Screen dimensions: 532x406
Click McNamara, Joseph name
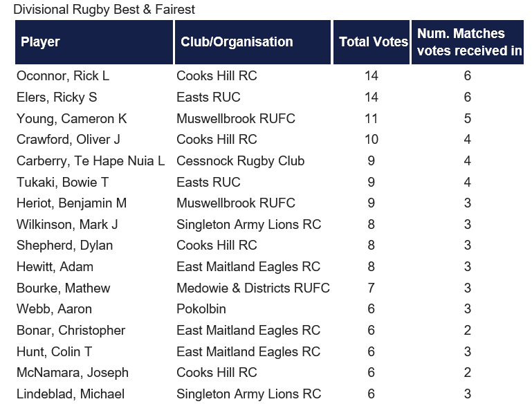click(x=73, y=373)
